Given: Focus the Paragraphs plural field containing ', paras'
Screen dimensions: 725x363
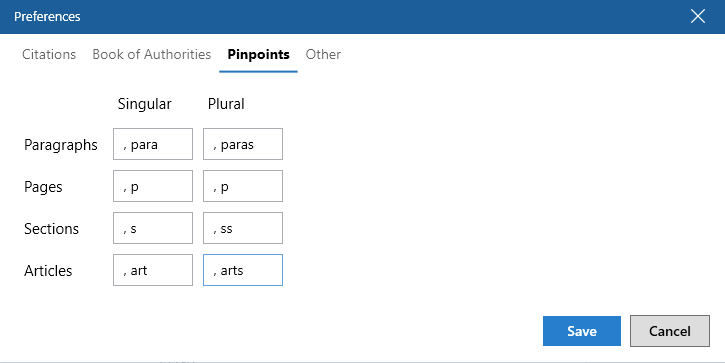Looking at the screenshot, I should (x=243, y=144).
